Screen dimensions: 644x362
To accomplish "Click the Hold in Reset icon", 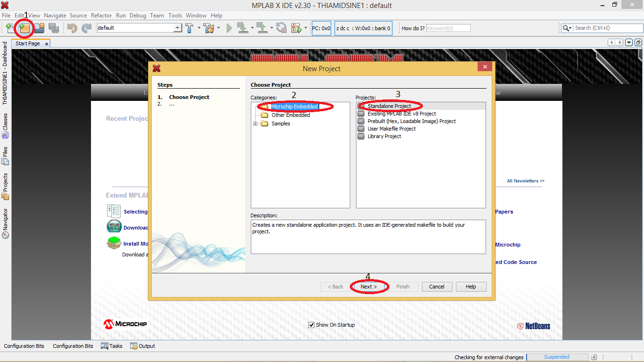I will click(x=281, y=28).
